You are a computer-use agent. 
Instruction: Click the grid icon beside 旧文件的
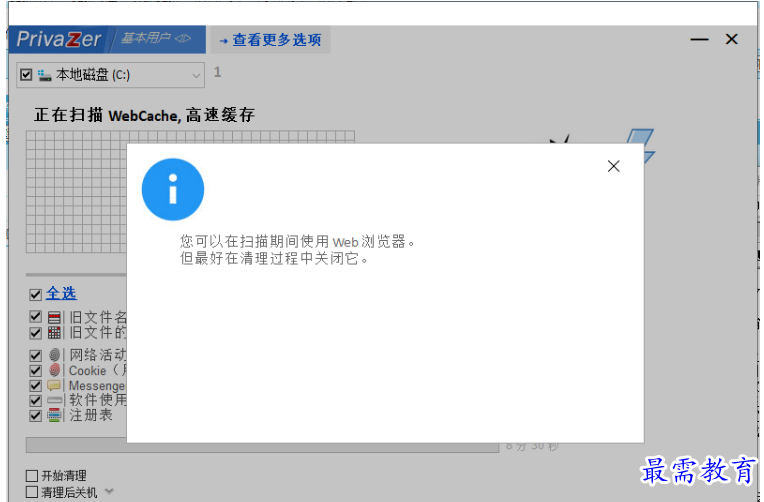(54, 332)
